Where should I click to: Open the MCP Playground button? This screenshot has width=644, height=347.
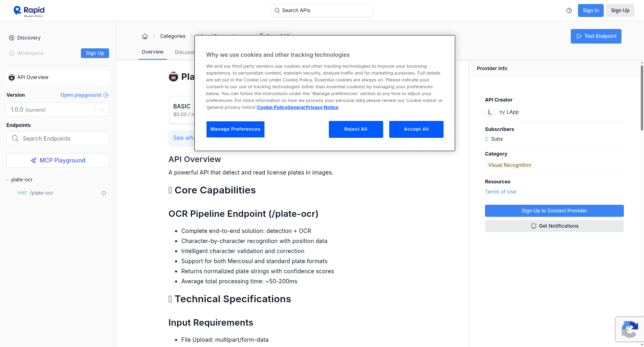58,160
